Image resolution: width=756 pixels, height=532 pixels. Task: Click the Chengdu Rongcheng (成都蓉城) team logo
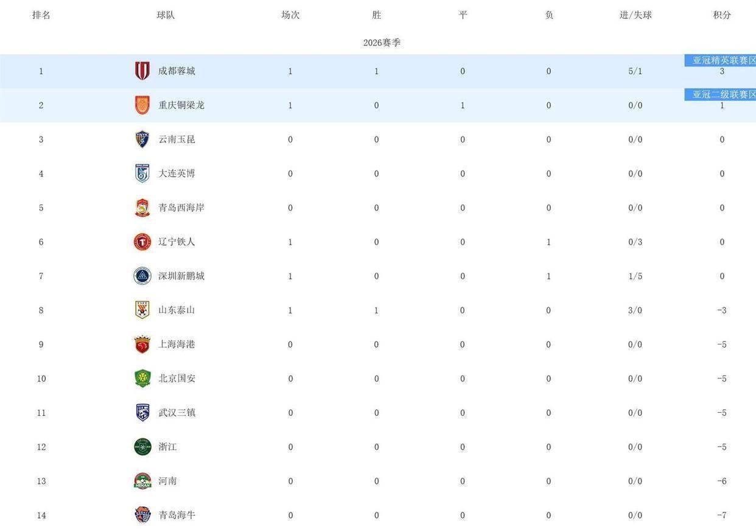(142, 71)
